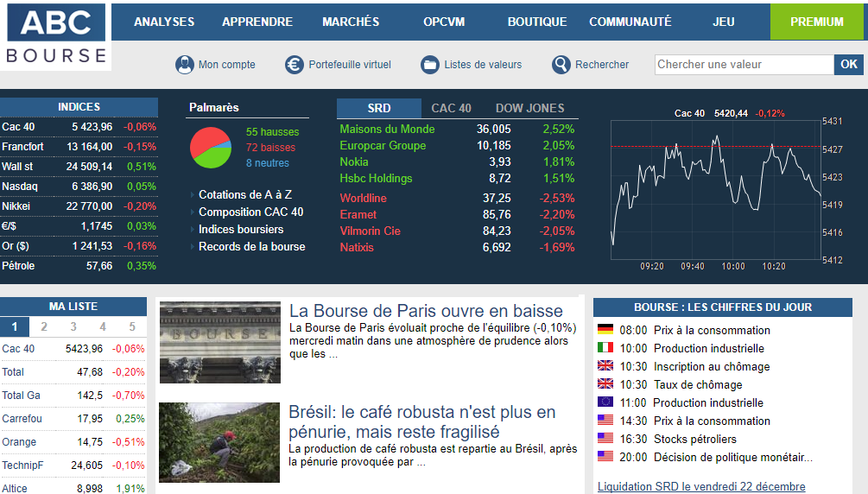This screenshot has height=494, width=868.
Task: Click the Listes de valeurs folder icon
Action: tap(429, 65)
